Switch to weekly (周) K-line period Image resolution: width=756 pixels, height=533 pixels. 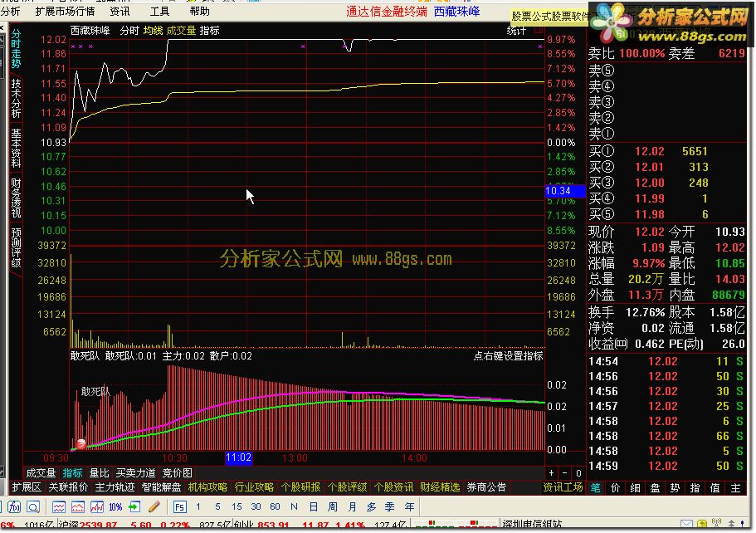point(333,506)
